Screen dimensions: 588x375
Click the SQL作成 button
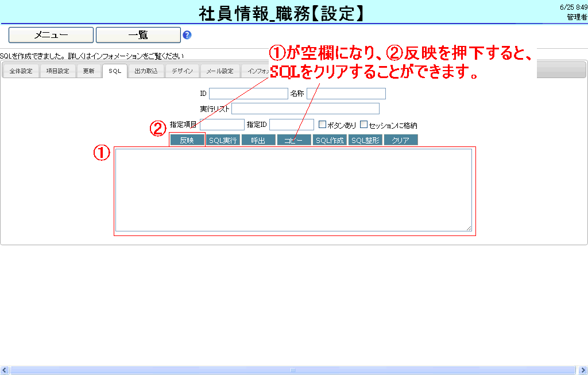point(330,140)
